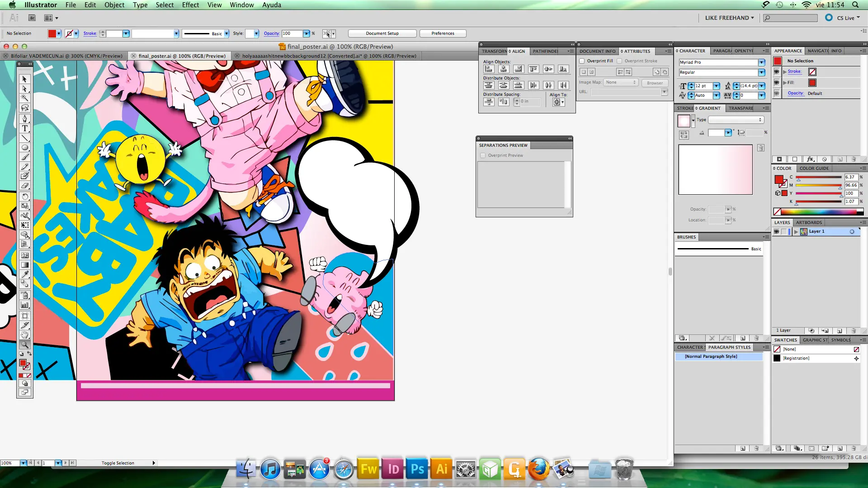Select the Scale tool
Viewport: 868px width, 488px height.
[24, 206]
